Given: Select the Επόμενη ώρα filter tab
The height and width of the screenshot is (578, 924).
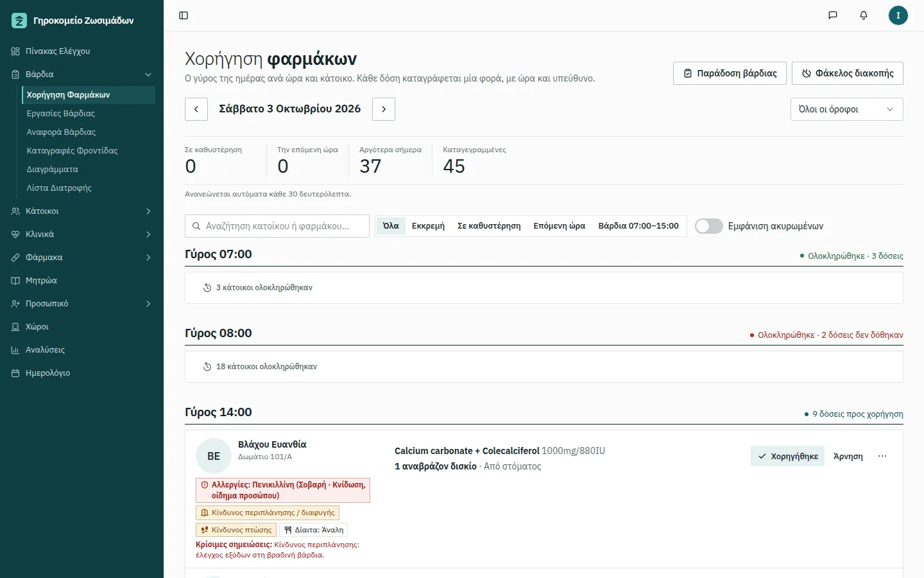Looking at the screenshot, I should point(560,226).
